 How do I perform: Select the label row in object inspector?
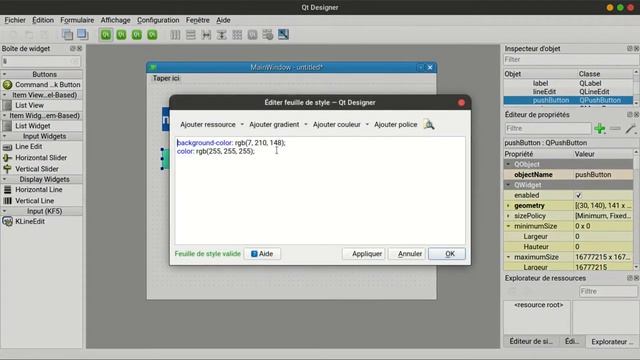568,83
